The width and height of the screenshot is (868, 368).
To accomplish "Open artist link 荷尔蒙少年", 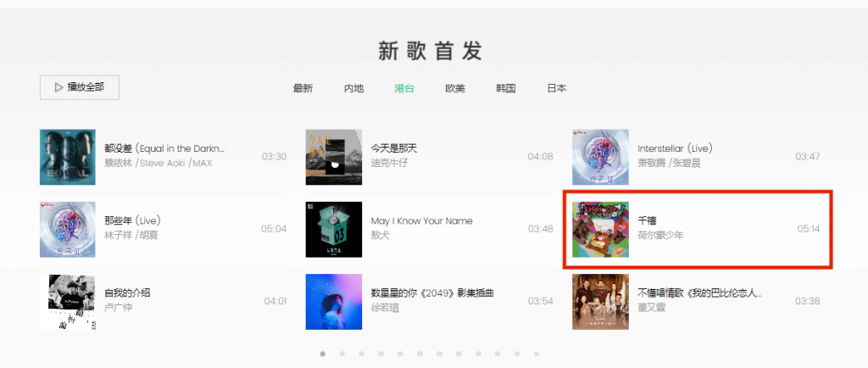I will click(660, 235).
